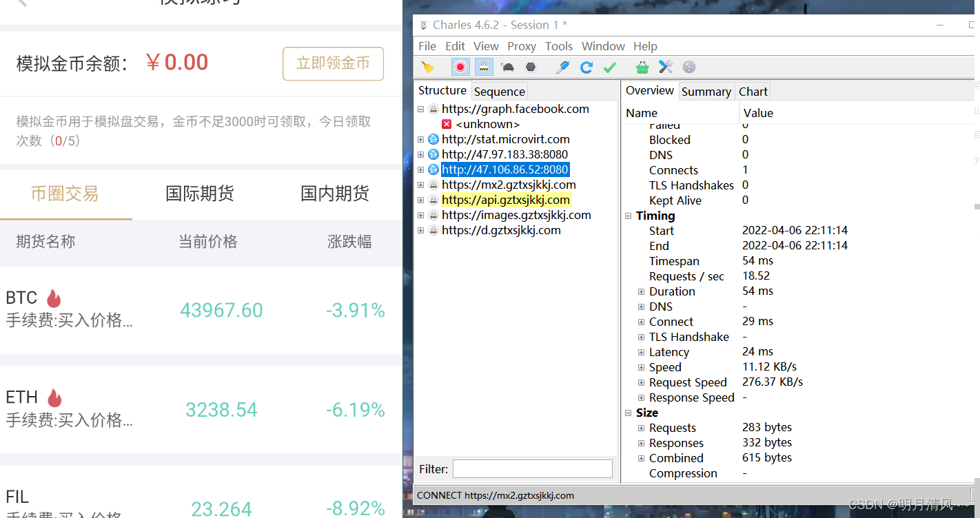Image resolution: width=980 pixels, height=518 pixels.
Task: Click the FIL change value -8.92%
Action: [356, 508]
